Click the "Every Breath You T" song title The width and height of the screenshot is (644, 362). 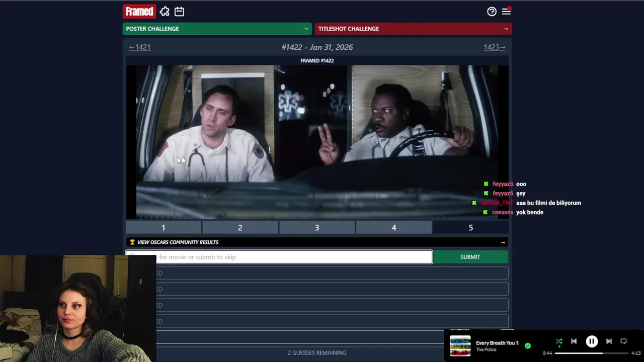tap(497, 343)
